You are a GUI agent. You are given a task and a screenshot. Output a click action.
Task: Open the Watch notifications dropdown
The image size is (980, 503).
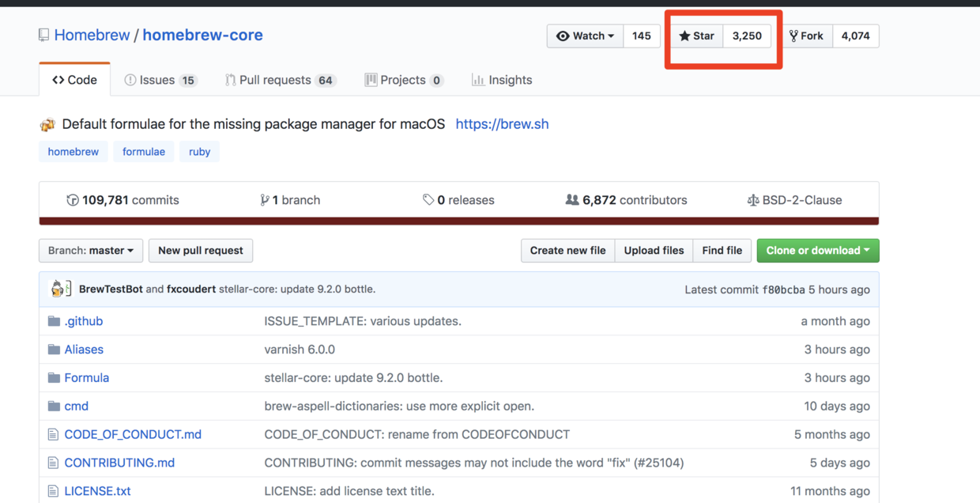click(x=586, y=36)
